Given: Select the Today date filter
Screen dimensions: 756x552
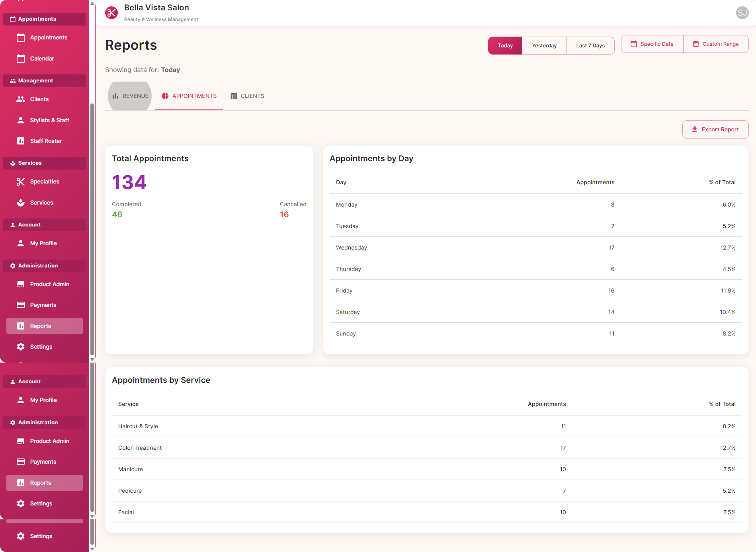Looking at the screenshot, I should (505, 45).
